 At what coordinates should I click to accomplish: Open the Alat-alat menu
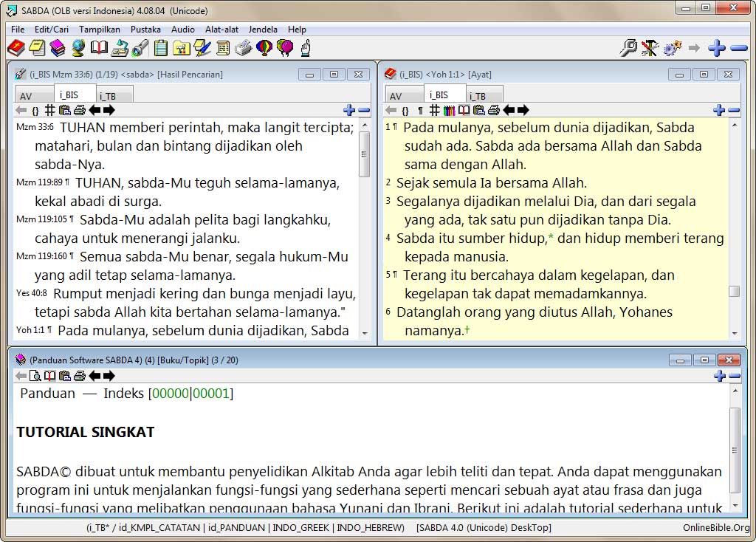tap(221, 30)
